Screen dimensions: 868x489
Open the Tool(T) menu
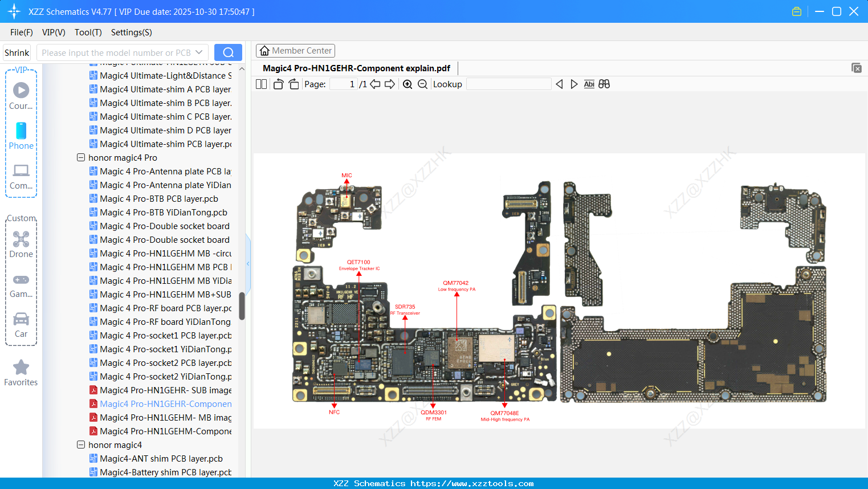(x=88, y=32)
